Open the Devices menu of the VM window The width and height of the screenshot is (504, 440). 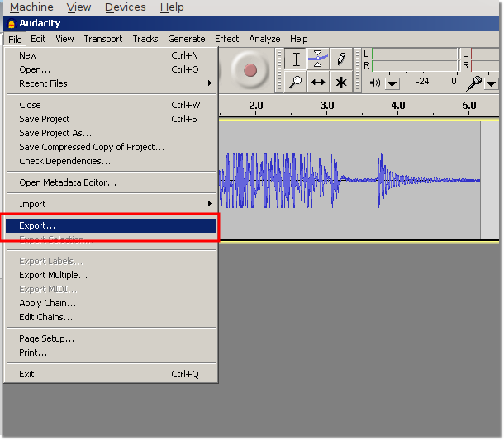(126, 7)
